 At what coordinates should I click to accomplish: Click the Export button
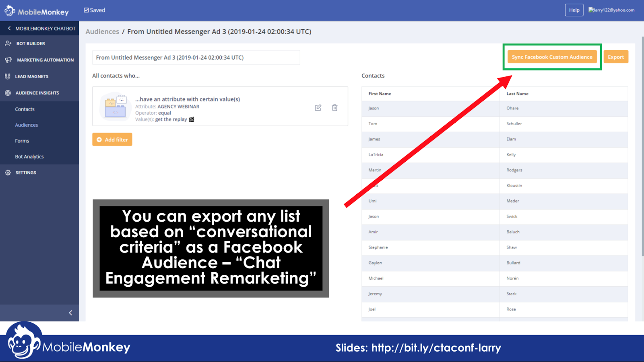click(616, 57)
